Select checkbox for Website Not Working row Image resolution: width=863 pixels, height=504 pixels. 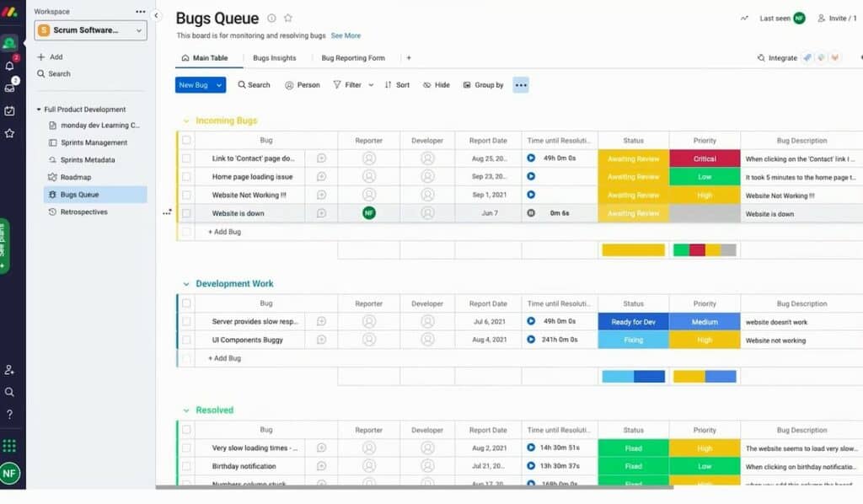pyautogui.click(x=187, y=196)
